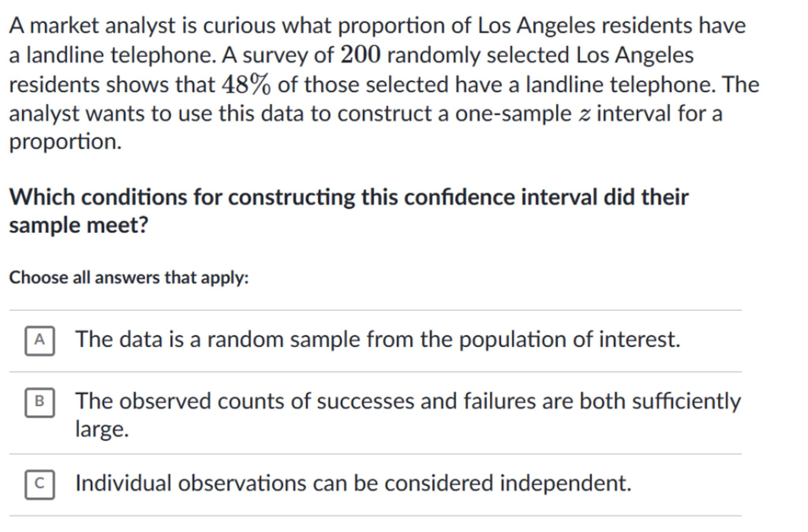Click the word 'independent' in option C
This screenshot has width=808, height=532.
565,483
